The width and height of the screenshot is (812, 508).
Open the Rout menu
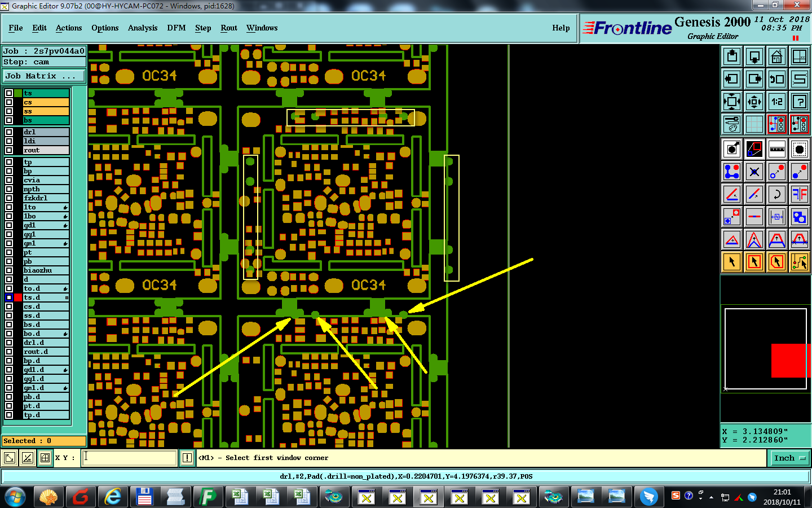229,28
